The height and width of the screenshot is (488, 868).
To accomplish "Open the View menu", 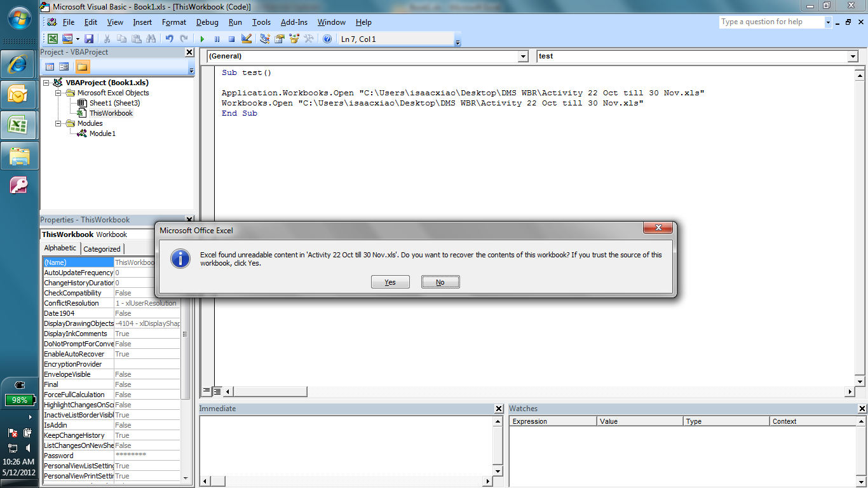I will click(x=115, y=22).
